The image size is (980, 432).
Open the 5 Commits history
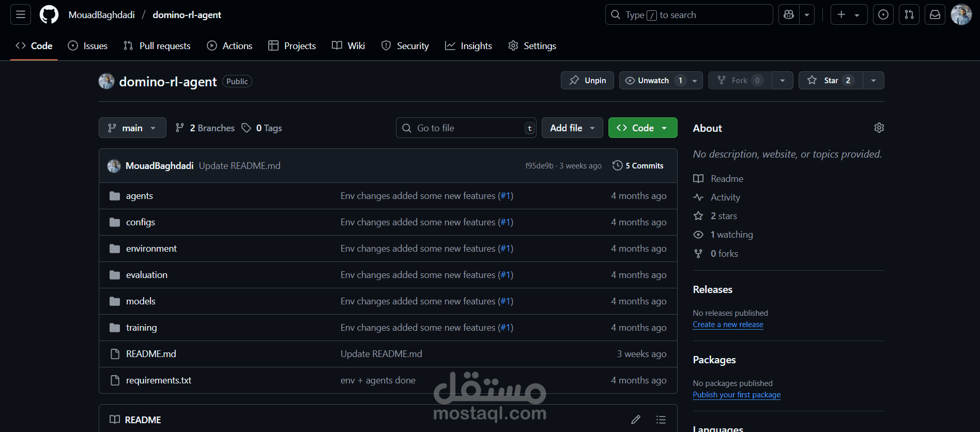coord(638,165)
